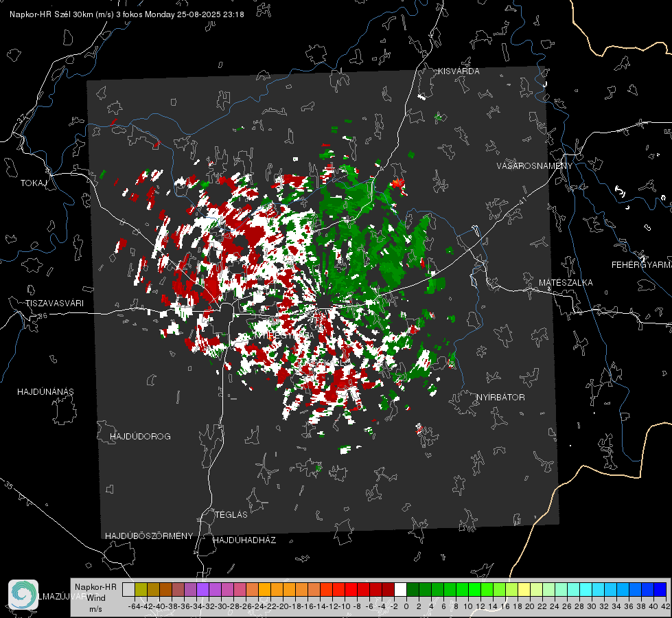Click the HAJDÚBÖSZÖRMÉNY label

point(149,536)
